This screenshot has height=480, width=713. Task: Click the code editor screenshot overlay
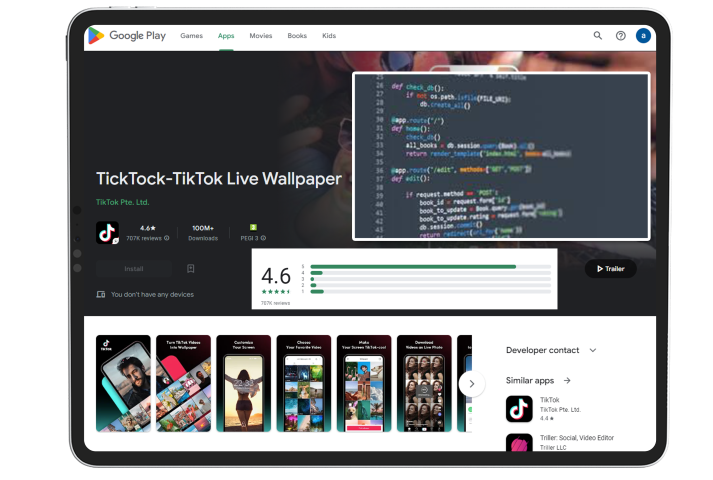(x=501, y=156)
